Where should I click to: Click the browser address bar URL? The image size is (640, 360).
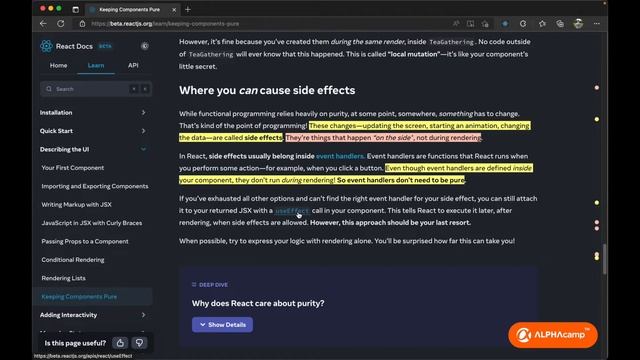coord(165,24)
